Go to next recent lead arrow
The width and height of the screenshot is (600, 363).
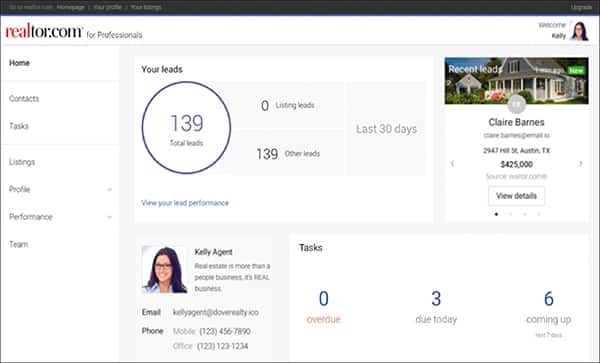tap(580, 164)
